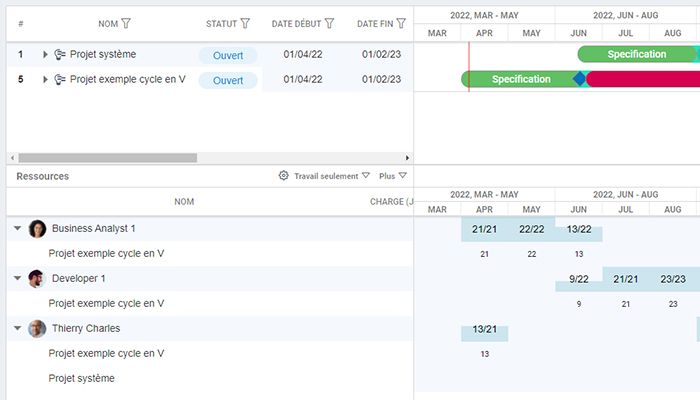Click the scrollbar right arrow

click(x=407, y=158)
